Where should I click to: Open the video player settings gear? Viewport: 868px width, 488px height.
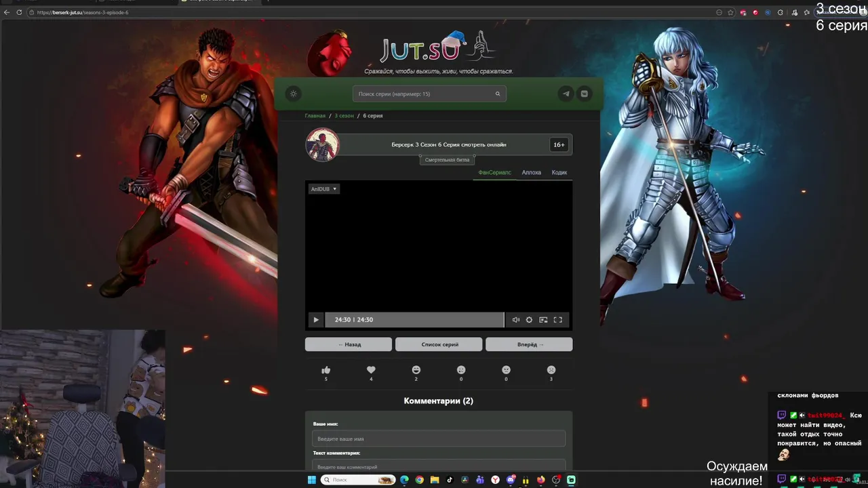tap(530, 320)
